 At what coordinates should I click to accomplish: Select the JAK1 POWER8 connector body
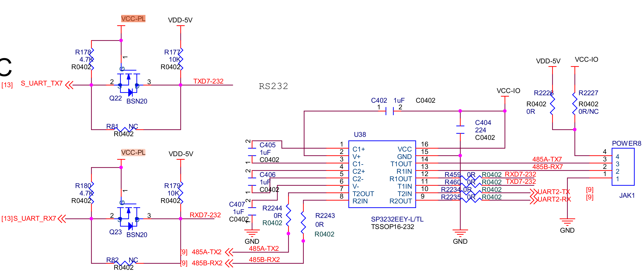[623, 167]
